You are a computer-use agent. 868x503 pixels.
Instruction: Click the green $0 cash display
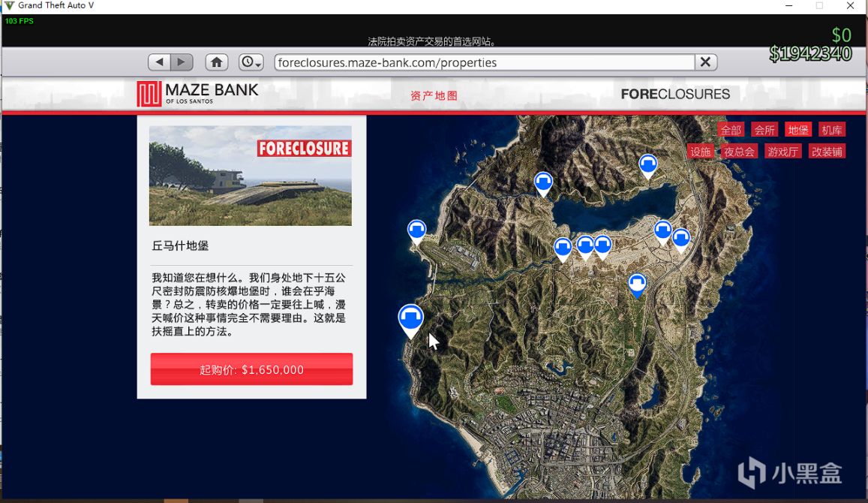[x=842, y=35]
